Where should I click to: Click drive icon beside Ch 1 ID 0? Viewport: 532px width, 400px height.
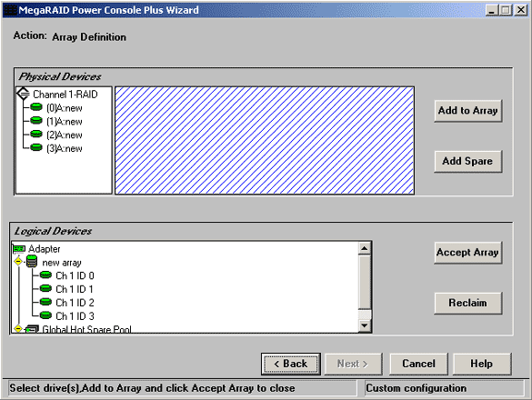click(45, 275)
